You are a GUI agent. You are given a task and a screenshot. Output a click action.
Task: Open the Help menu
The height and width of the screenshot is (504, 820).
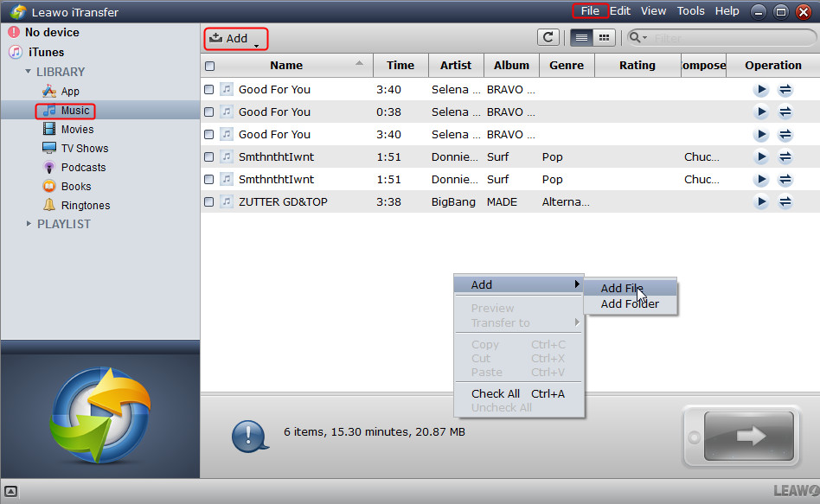(727, 11)
